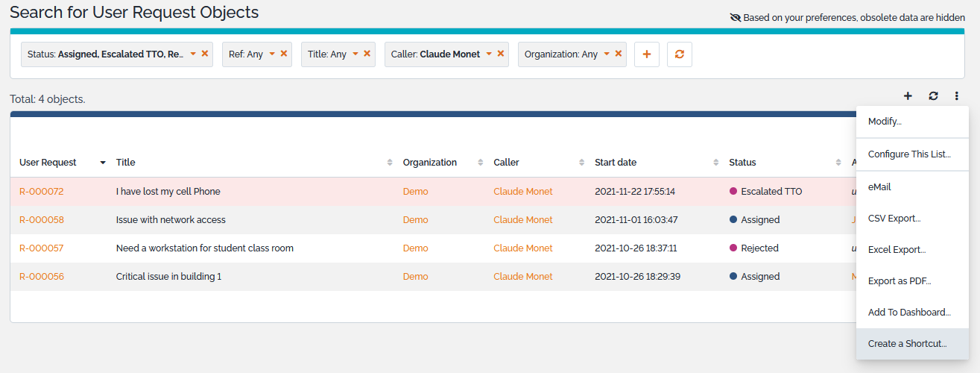Remove the Ref filter criterion

click(284, 54)
